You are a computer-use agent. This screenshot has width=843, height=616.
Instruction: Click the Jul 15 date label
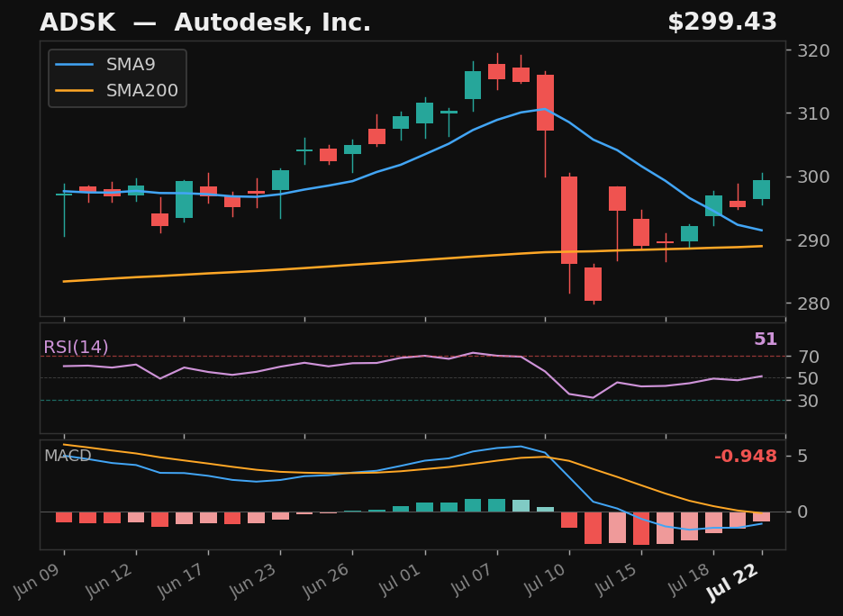point(617,579)
